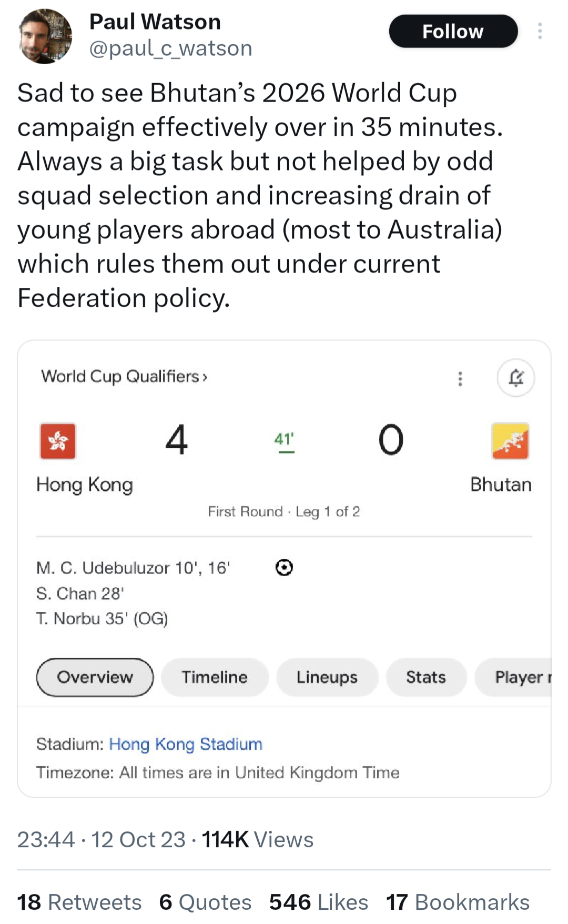The height and width of the screenshot is (924, 568).
Task: Toggle match notification bell icon
Action: 516,378
